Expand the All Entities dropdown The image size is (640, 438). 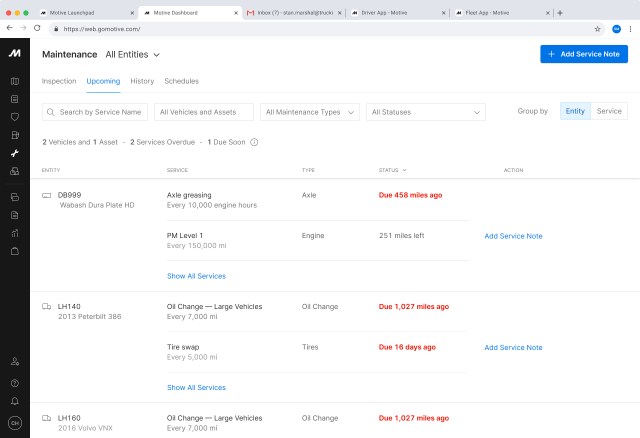pos(133,54)
